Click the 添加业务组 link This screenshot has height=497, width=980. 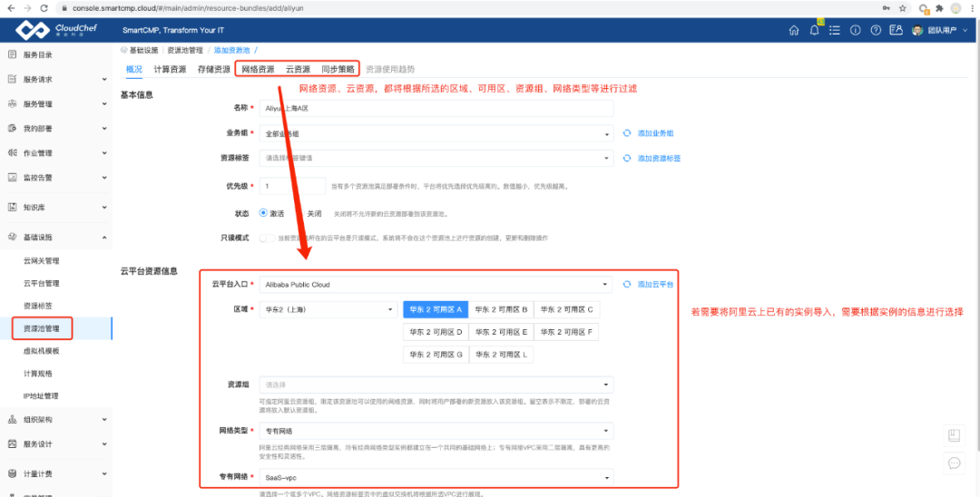pos(655,133)
